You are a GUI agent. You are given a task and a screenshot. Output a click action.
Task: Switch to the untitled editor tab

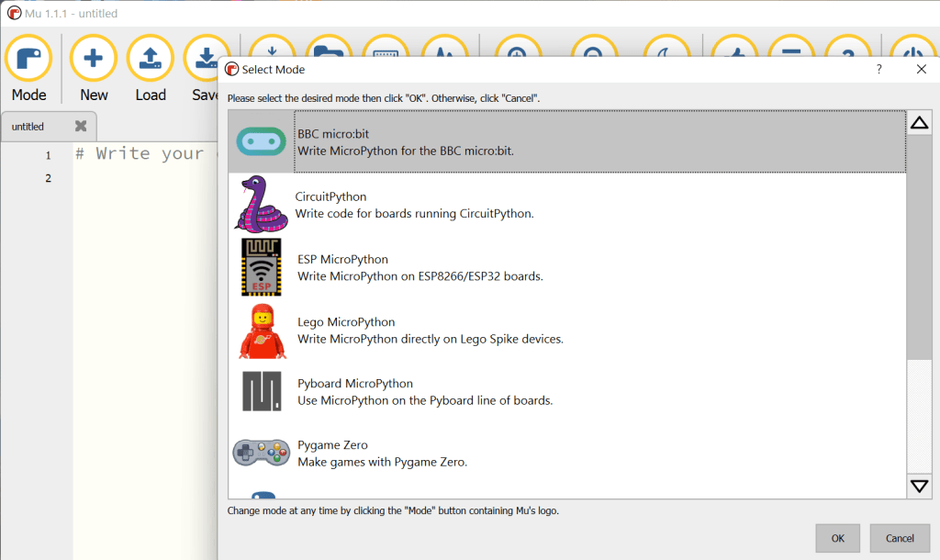(28, 127)
